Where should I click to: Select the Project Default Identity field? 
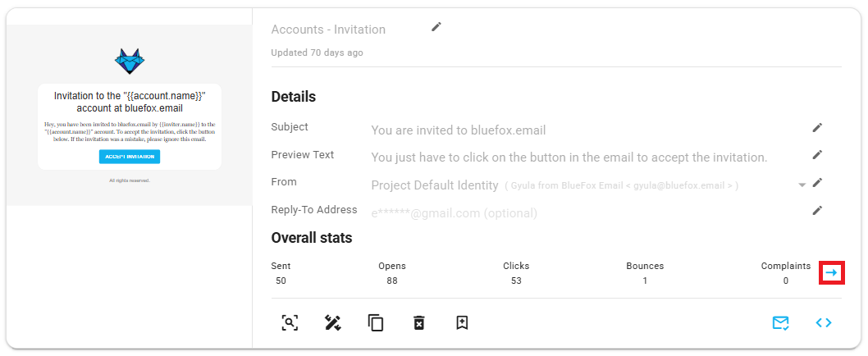click(x=435, y=185)
